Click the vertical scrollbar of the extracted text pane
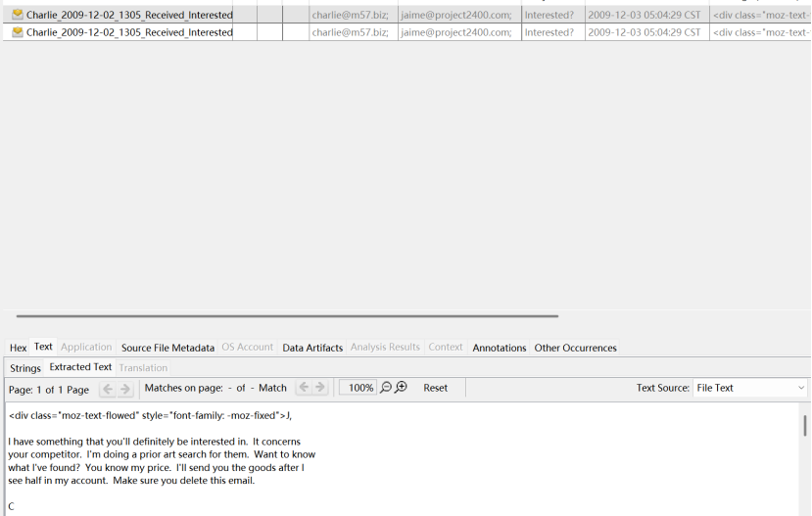Screen dimensions: 812x516 [805, 425]
